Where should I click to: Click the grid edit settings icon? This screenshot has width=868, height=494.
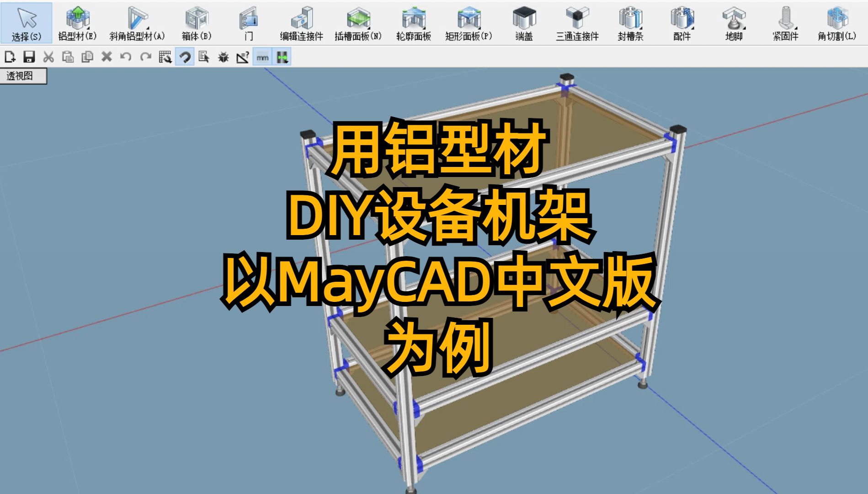pyautogui.click(x=165, y=57)
